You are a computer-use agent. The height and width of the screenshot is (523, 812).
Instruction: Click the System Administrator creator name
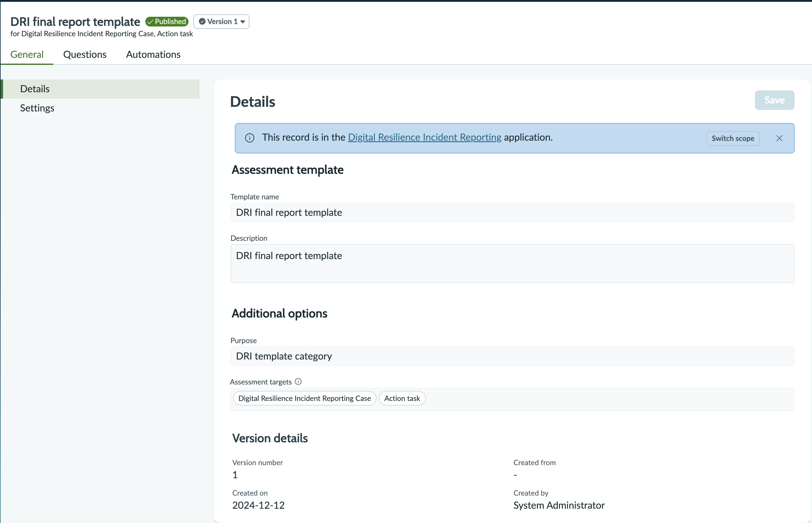click(559, 505)
